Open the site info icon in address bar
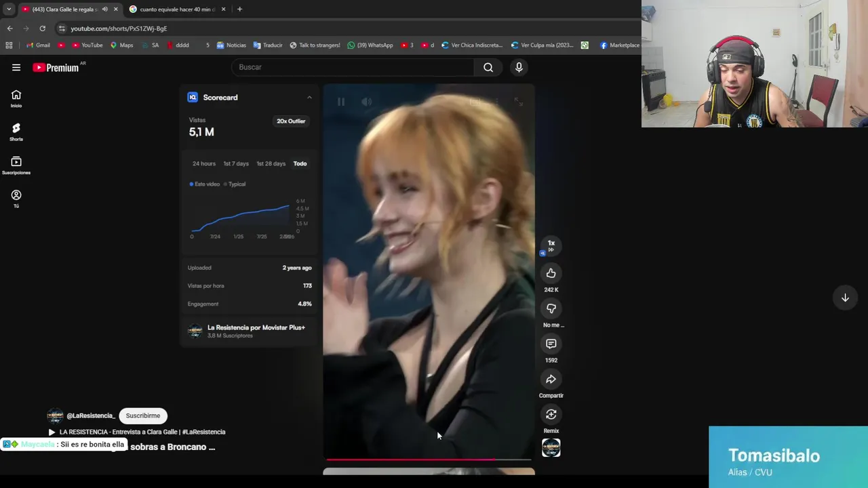 coord(62,28)
